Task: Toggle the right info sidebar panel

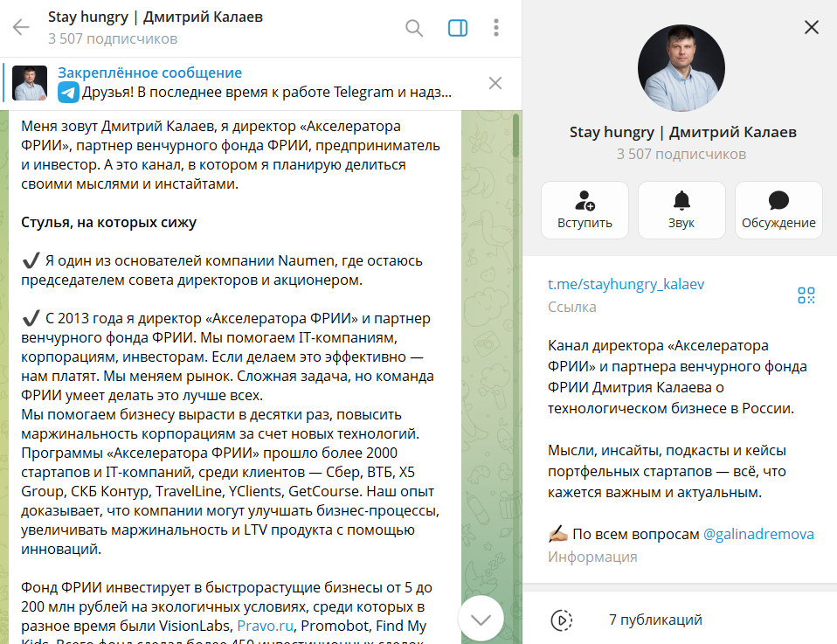Action: tap(458, 28)
